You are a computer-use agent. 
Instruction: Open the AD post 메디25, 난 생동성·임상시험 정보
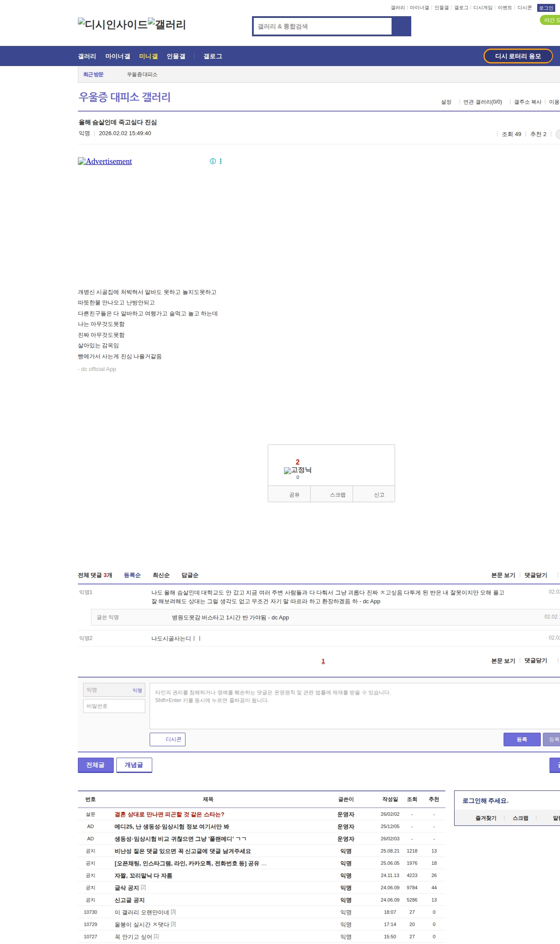pyautogui.click(x=172, y=827)
